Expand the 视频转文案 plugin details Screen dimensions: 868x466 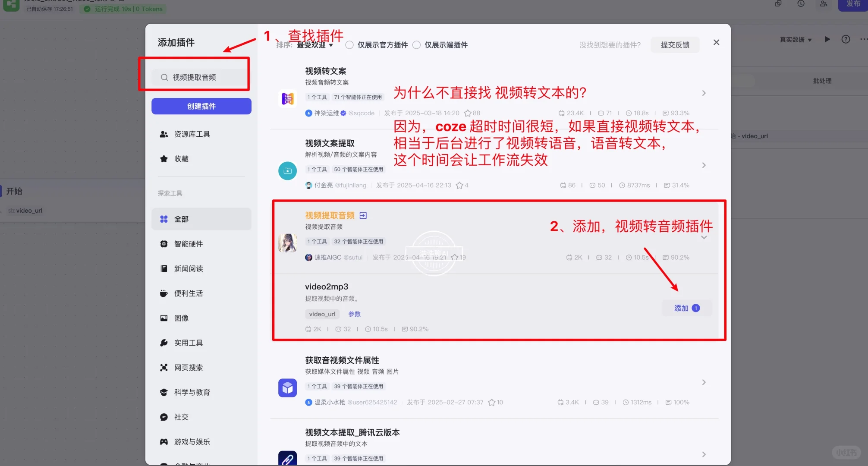pos(704,93)
